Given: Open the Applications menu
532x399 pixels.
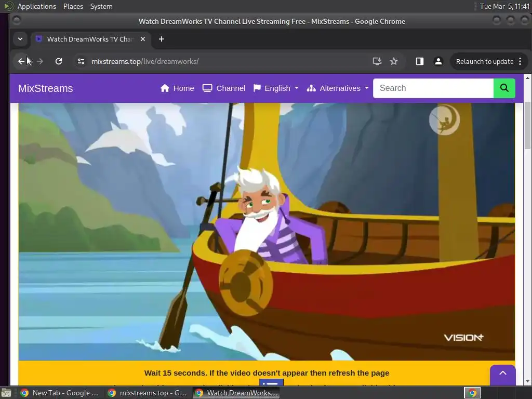Looking at the screenshot, I should pos(37,6).
